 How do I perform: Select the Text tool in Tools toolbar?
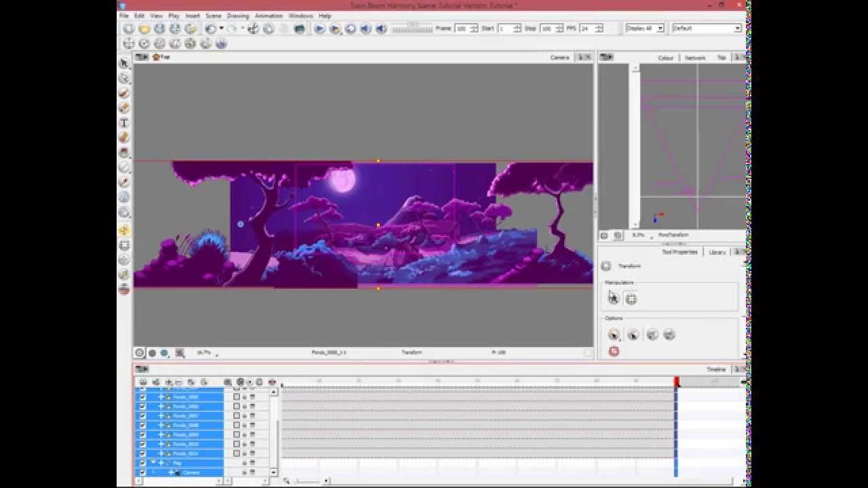click(x=124, y=123)
